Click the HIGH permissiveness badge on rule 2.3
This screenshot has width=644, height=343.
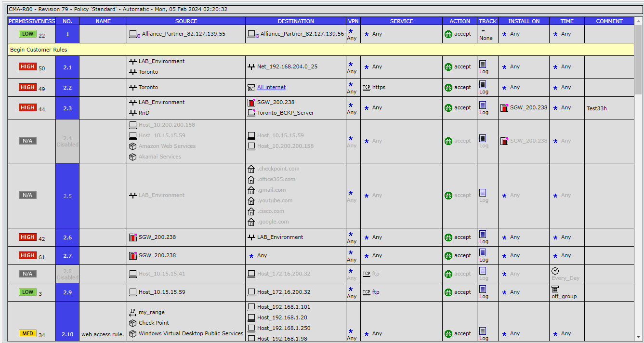(28, 107)
